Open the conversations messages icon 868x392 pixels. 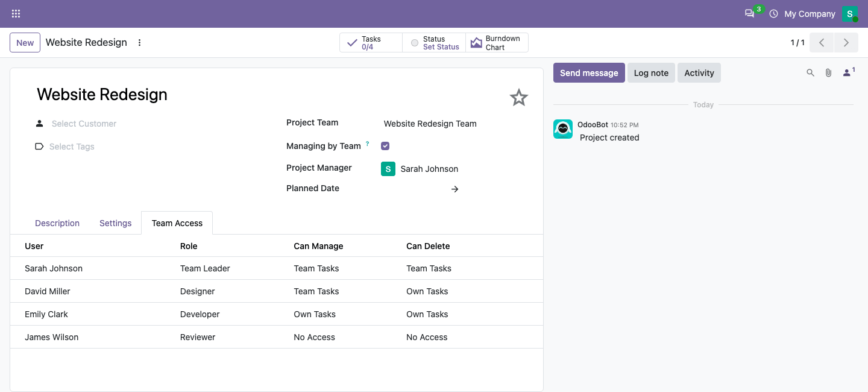[x=749, y=14]
